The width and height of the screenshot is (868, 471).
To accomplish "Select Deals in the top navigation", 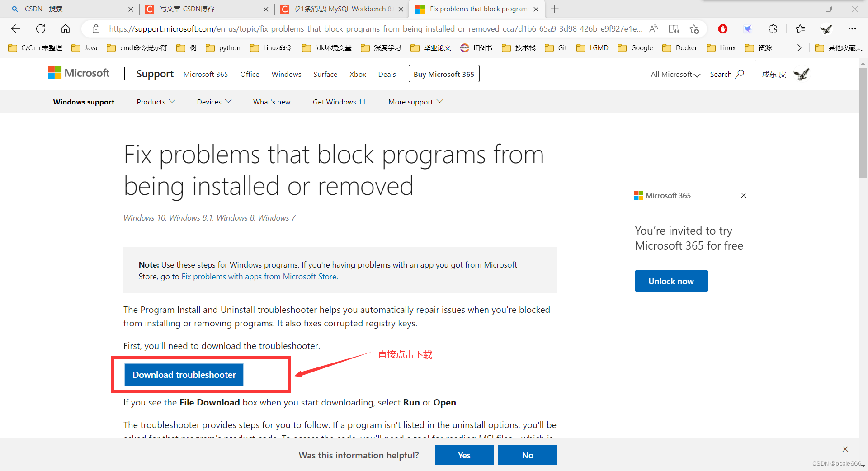I will click(x=387, y=74).
